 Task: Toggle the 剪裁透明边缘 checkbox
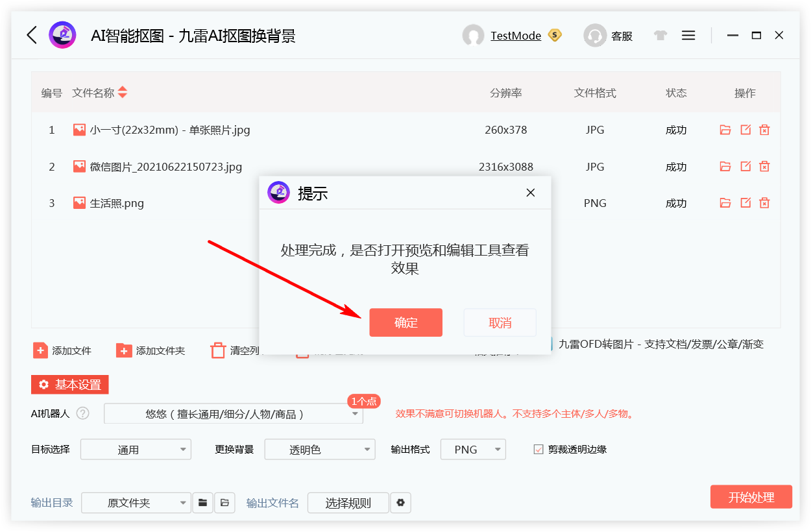click(x=538, y=449)
